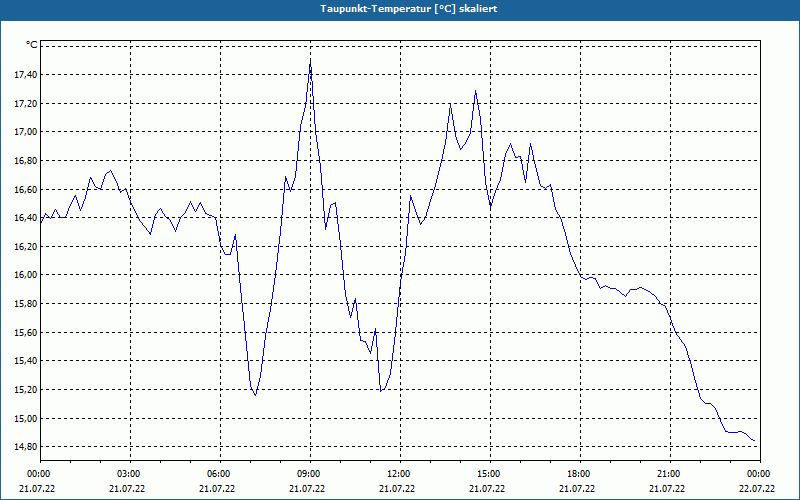The image size is (800, 500).
Task: Click the highest curve peak at 09:00
Action: [x=310, y=60]
